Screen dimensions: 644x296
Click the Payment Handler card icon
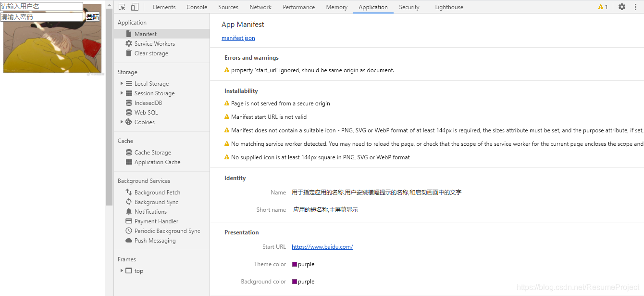tap(129, 221)
